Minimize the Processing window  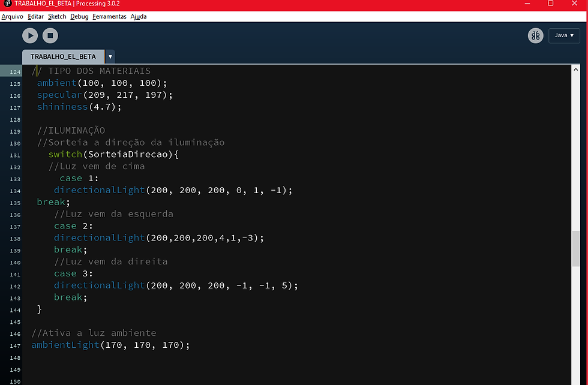(x=527, y=4)
